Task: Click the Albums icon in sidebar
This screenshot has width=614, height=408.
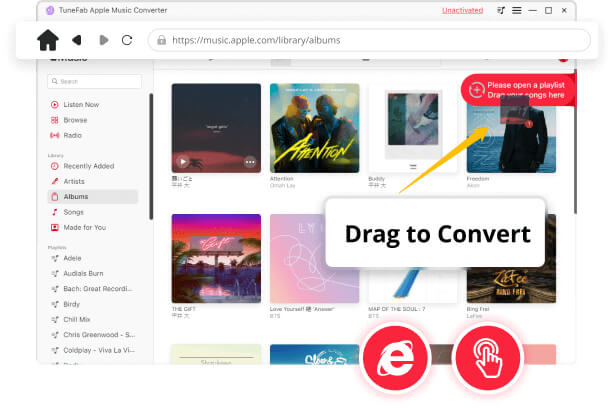Action: [54, 197]
